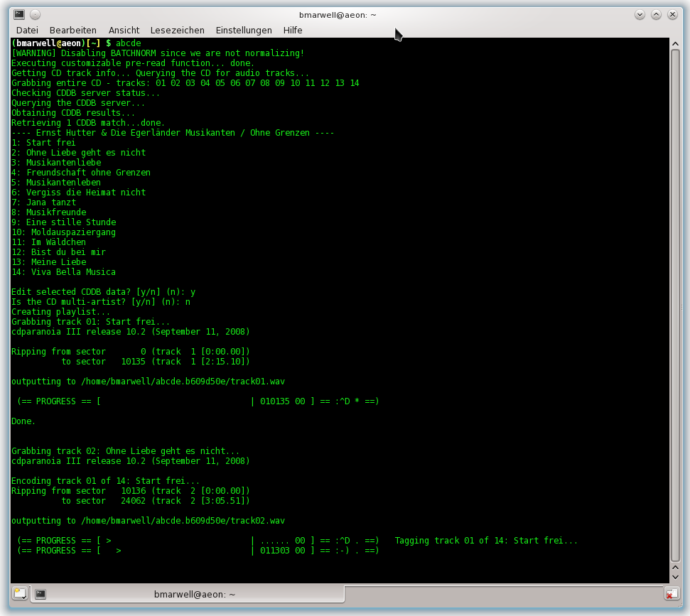
Task: Close the current tab with red X icon
Action: pos(672,594)
